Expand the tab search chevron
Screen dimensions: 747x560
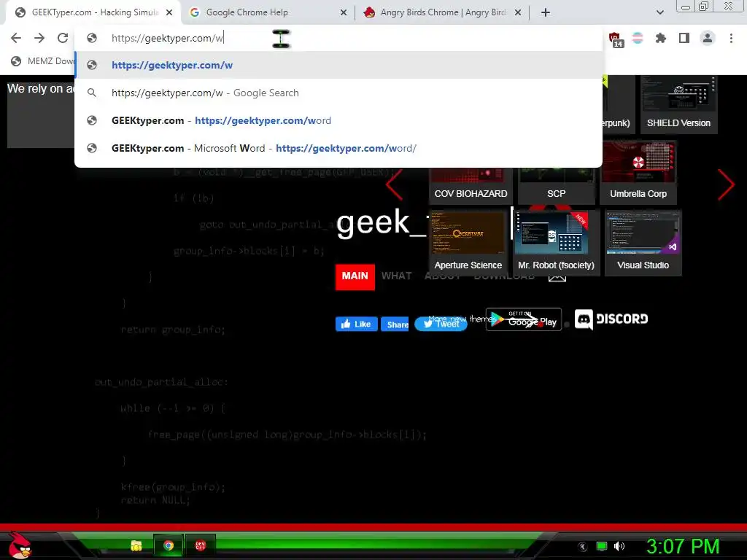point(659,12)
